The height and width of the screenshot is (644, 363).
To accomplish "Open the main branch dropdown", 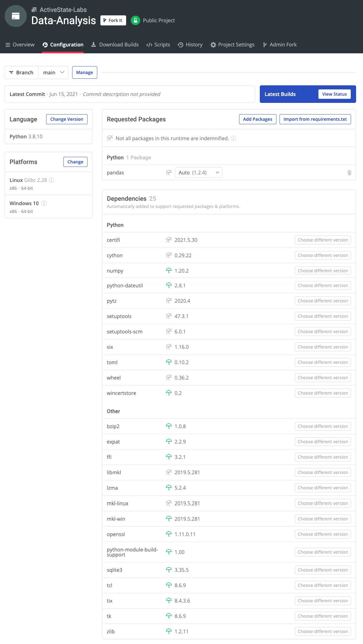I will (x=53, y=72).
